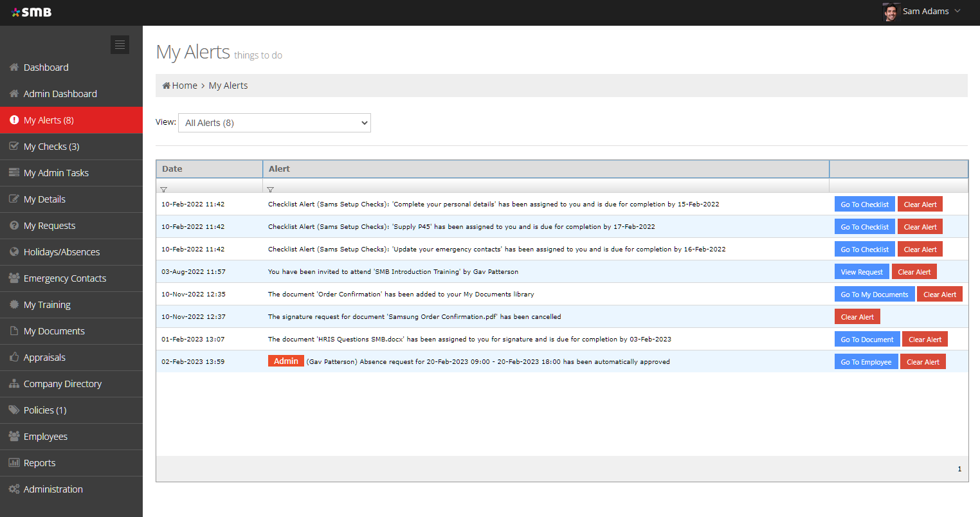Click the Administration gears icon
This screenshot has width=980, height=517.
coord(14,489)
